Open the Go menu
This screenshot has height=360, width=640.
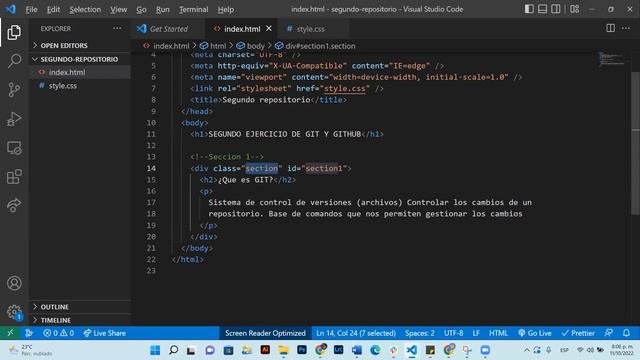141,9
